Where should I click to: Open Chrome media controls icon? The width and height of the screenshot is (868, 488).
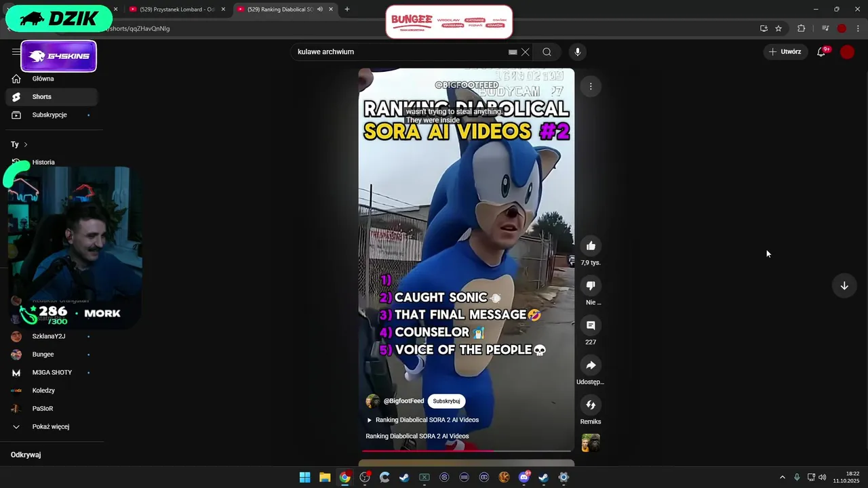pos(825,28)
